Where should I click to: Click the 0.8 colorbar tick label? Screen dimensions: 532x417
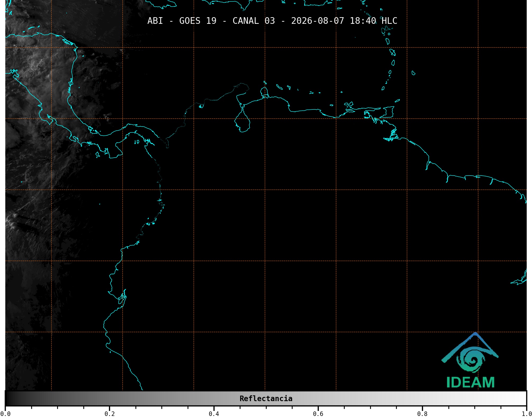click(x=422, y=414)
